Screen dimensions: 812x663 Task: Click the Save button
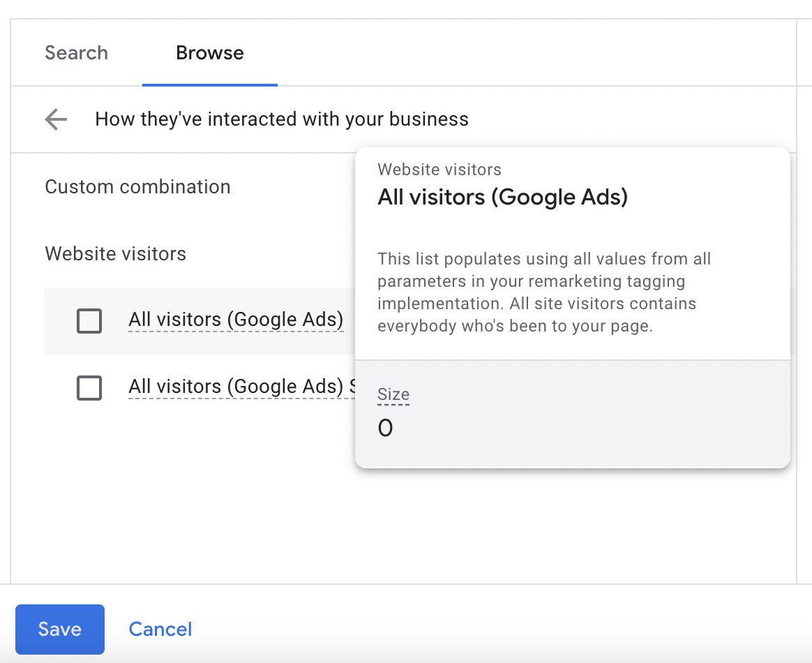tap(60, 629)
